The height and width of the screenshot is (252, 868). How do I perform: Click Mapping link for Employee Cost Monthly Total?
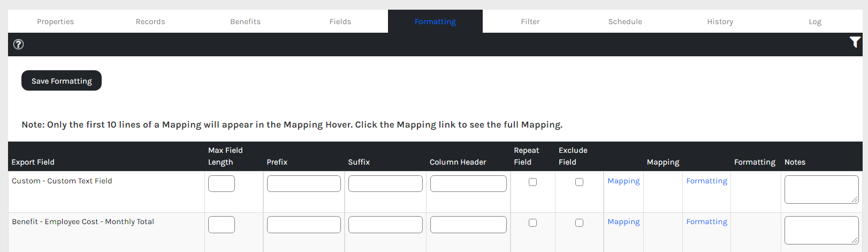tap(623, 222)
